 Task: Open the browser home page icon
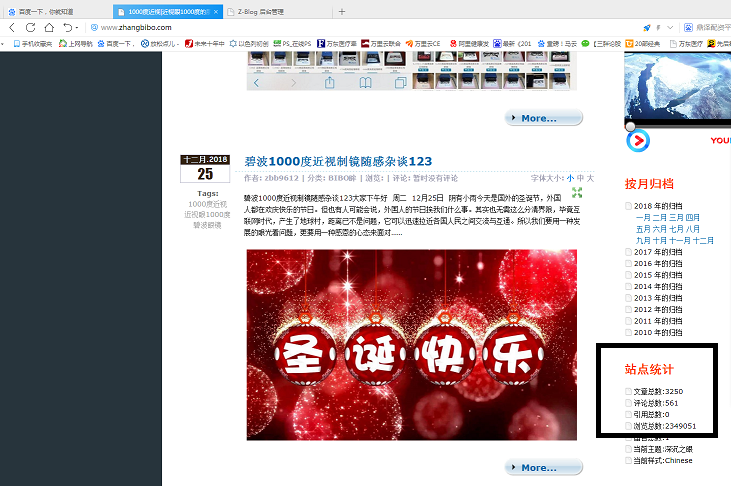coord(49,28)
